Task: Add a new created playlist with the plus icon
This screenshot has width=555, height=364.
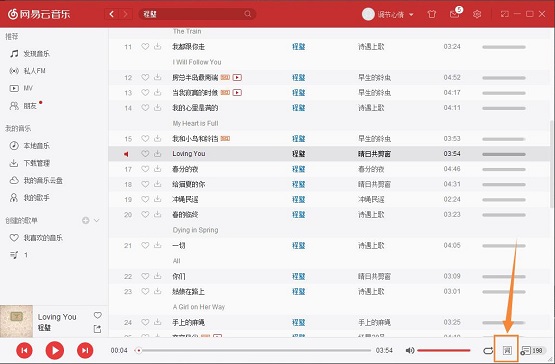Action: point(86,221)
